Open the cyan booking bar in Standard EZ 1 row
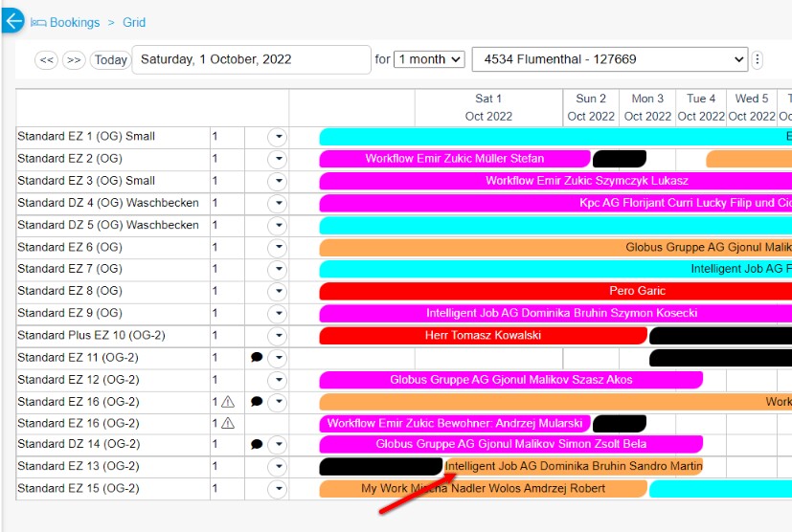 tap(555, 136)
